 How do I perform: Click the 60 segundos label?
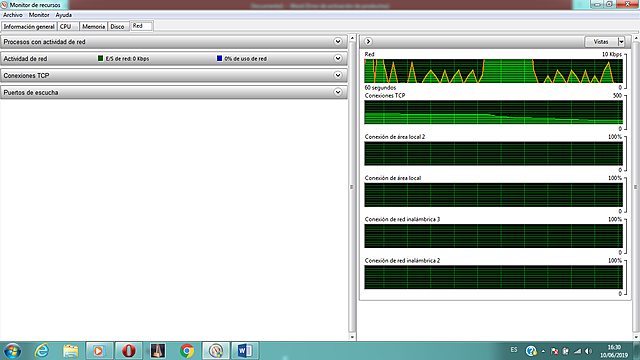pos(380,88)
